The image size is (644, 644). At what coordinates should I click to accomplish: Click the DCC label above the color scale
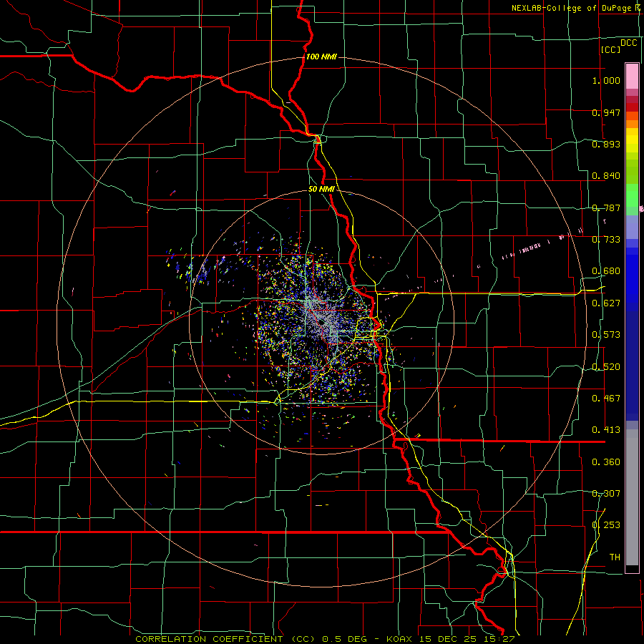pos(629,42)
